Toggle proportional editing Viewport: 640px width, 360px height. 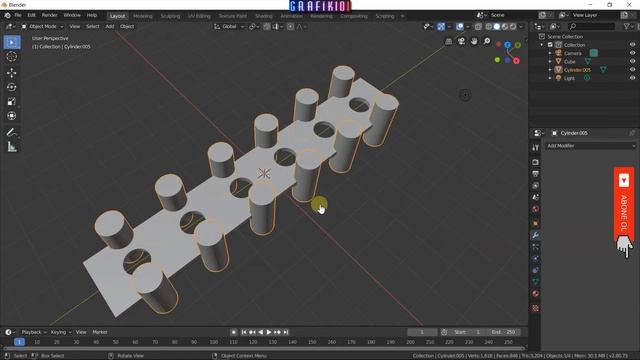[290, 27]
